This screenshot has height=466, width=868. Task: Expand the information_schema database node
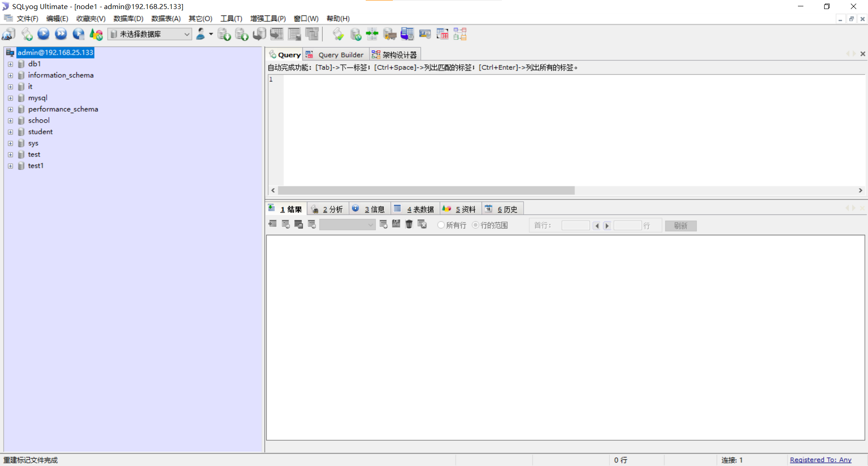10,75
